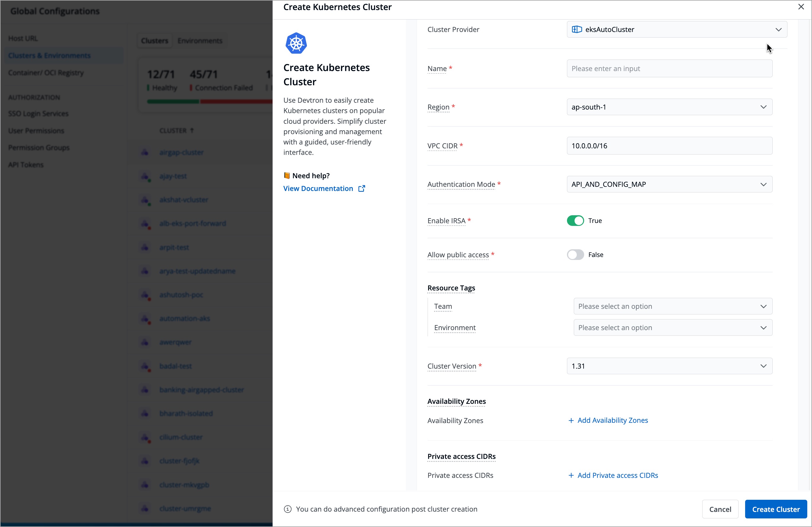
Task: Open the Cluster Version dropdown showing 1.31
Action: pos(669,366)
